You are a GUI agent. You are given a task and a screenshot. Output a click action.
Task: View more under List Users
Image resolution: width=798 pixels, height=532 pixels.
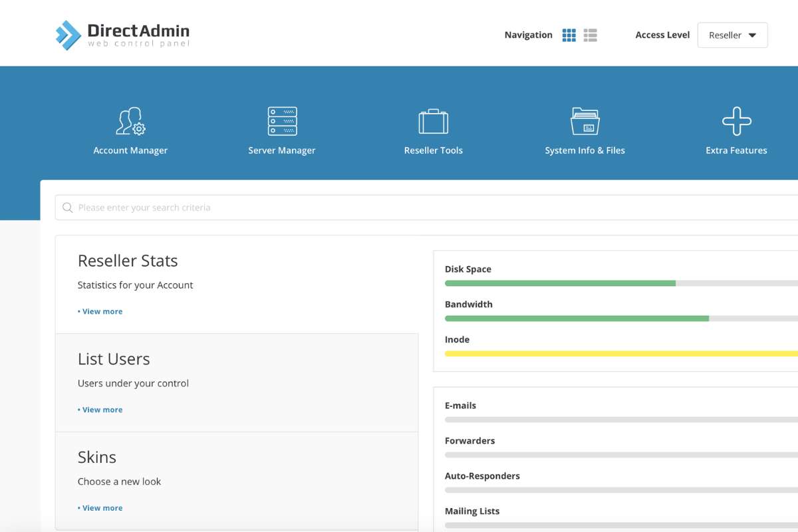coord(100,409)
